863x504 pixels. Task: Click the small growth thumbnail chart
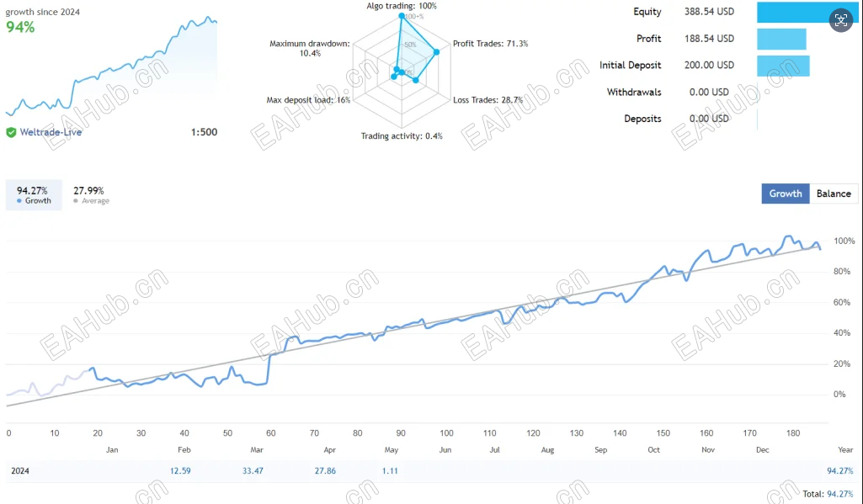pos(111,66)
